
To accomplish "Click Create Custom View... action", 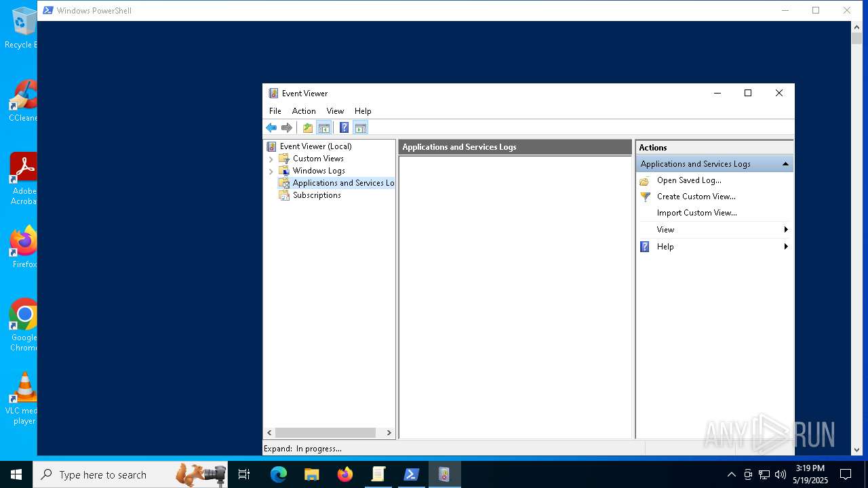I will click(x=696, y=197).
